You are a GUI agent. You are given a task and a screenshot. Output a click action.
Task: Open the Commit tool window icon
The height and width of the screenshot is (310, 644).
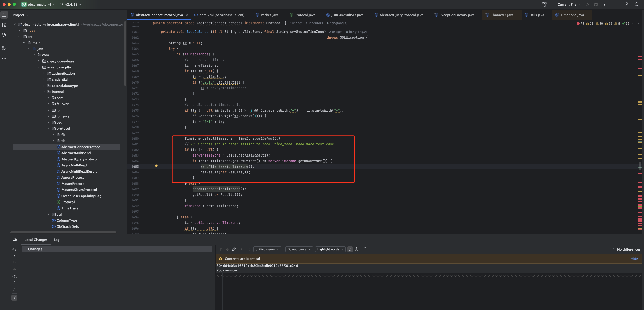point(4,25)
